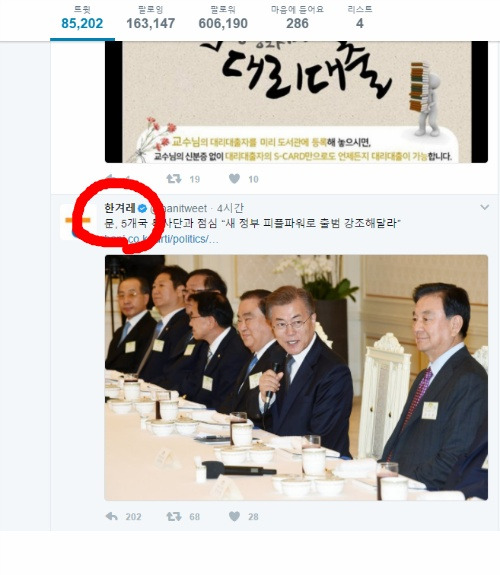Viewport: 500px width, 575px height.
Task: Open the 한겨레 account name link
Action: coord(120,208)
